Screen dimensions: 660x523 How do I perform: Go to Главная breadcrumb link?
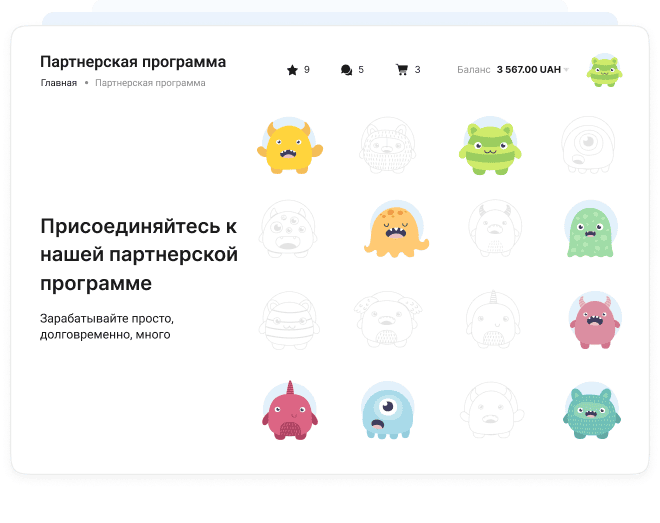58,83
